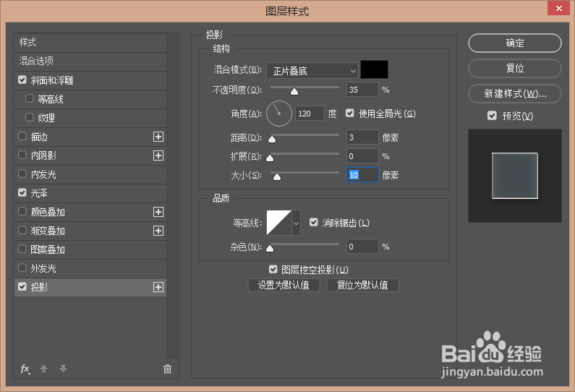Image resolution: width=575 pixels, height=392 pixels.
Task: Enable the 外发光 checkbox
Action: 22,268
